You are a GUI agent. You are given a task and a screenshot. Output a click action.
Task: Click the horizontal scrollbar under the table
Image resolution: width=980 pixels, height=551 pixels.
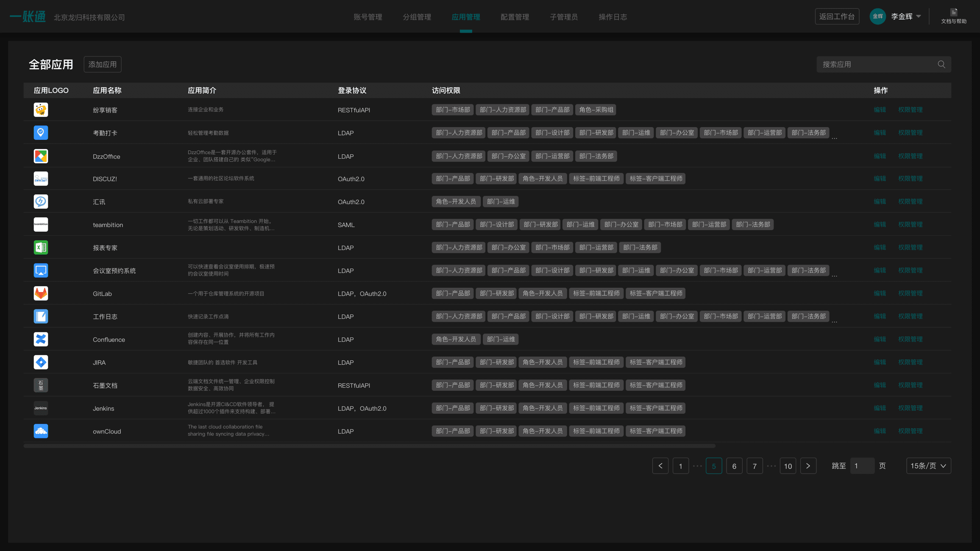pyautogui.click(x=369, y=446)
